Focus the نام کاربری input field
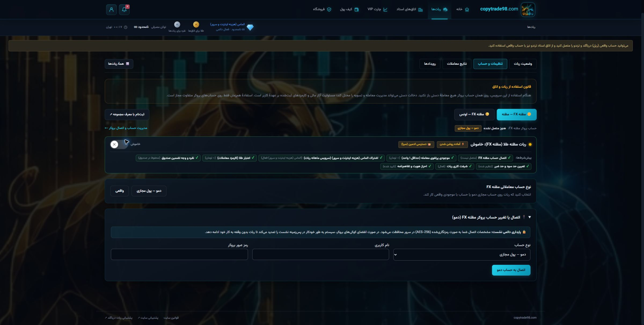The height and width of the screenshot is (325, 644). [320, 254]
